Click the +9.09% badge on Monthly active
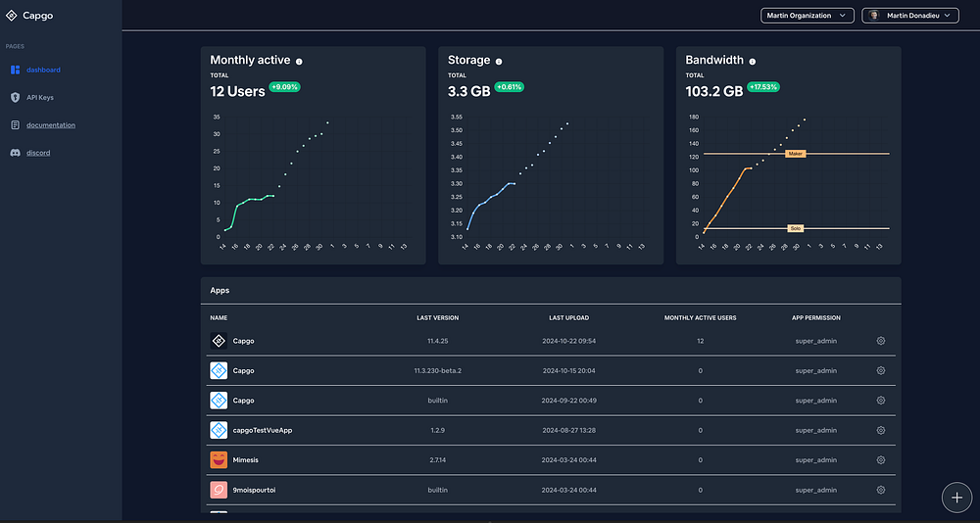The image size is (980, 523). coord(284,87)
